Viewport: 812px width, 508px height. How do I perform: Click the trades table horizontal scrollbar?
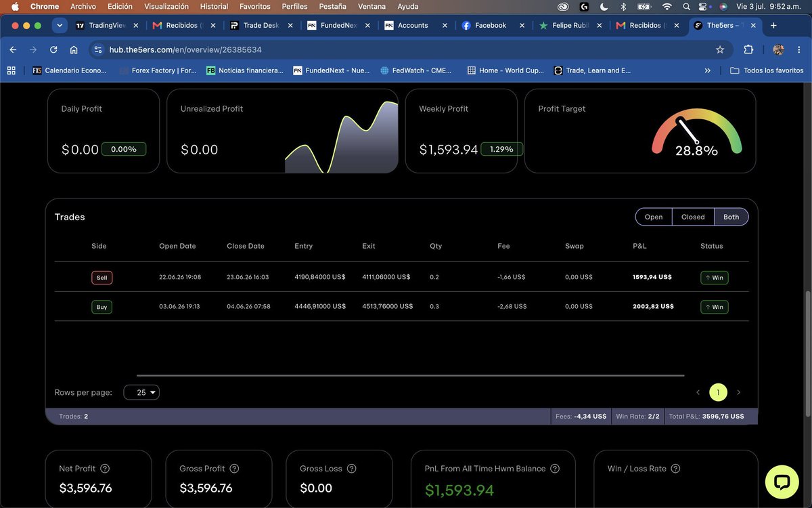tap(410, 375)
